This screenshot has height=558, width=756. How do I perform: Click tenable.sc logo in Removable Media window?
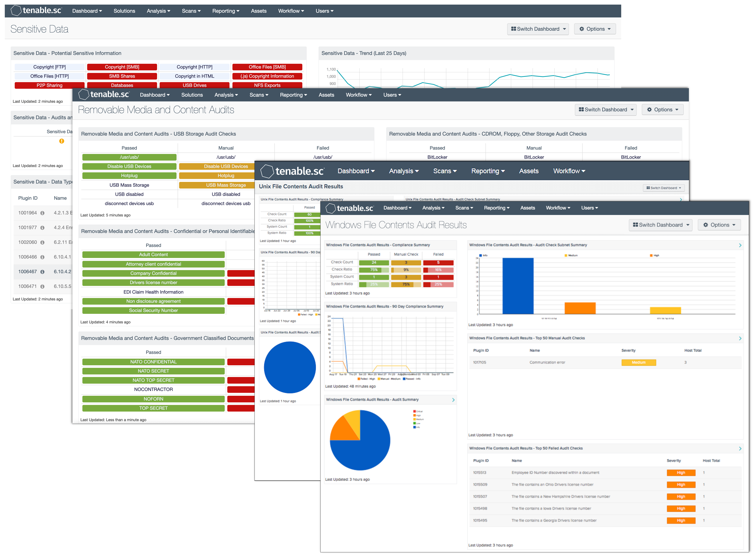104,95
